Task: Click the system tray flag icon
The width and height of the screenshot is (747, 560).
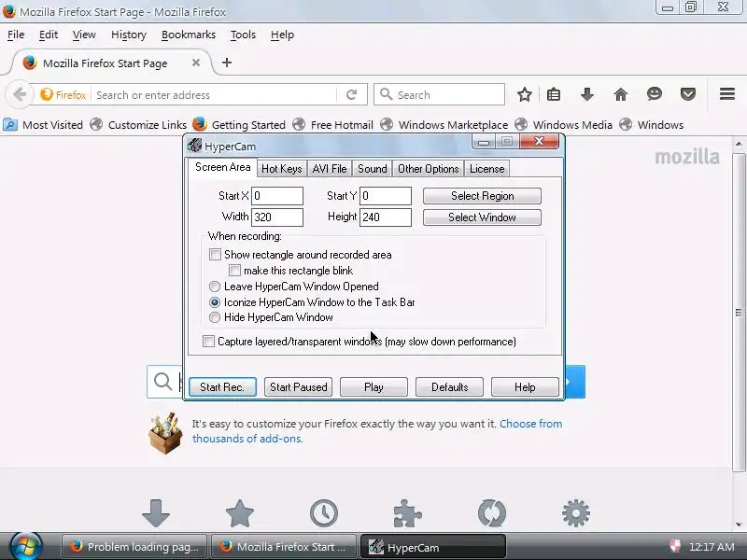Action: 674,546
